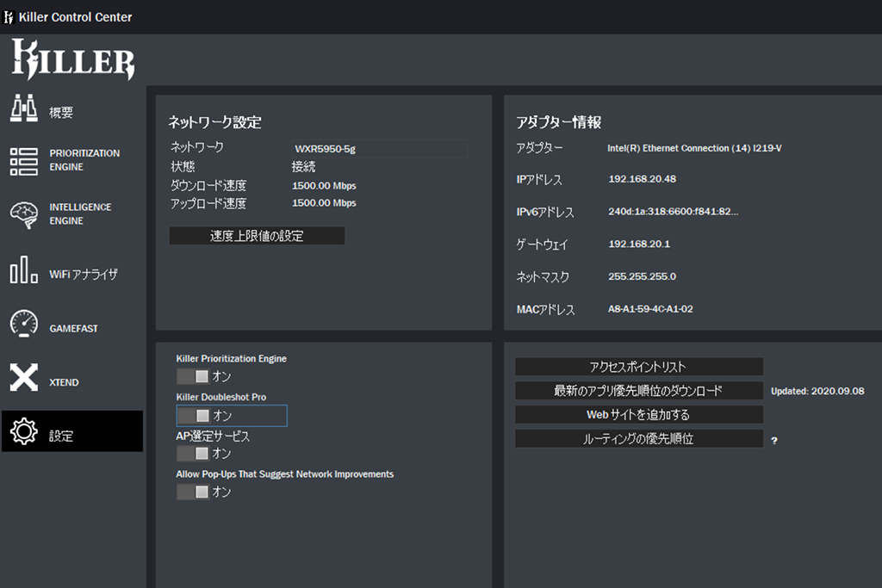This screenshot has height=588, width=882.
Task: Click the ダウンロード速度 label
Action: [x=208, y=185]
